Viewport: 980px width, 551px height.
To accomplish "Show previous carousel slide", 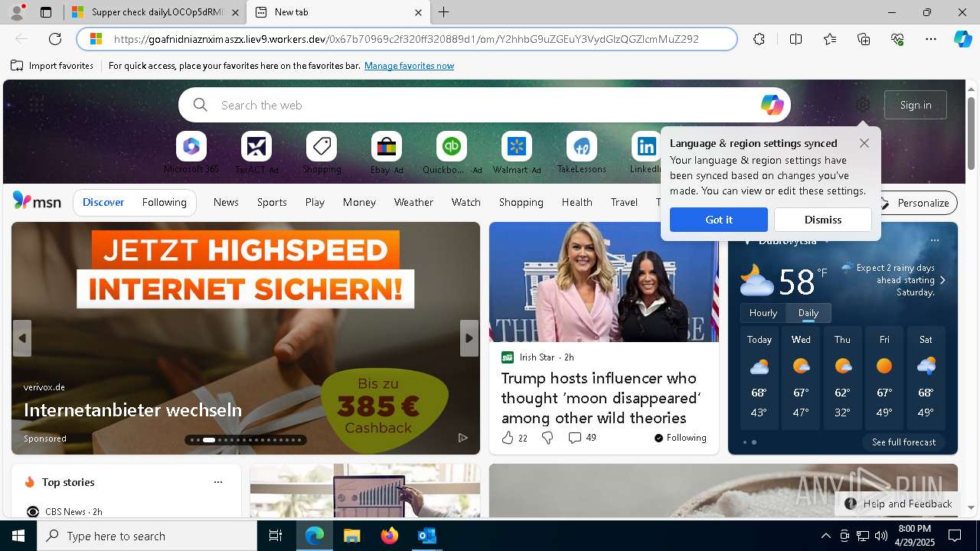I will (x=22, y=337).
